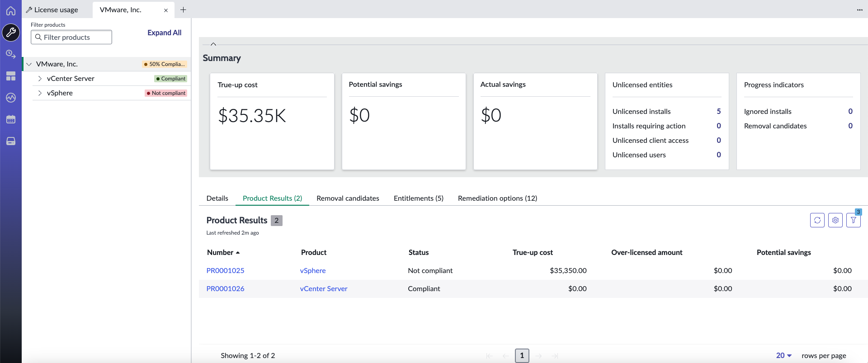Add a new tab with plus icon
Screen dimensions: 868x363
[183, 9]
